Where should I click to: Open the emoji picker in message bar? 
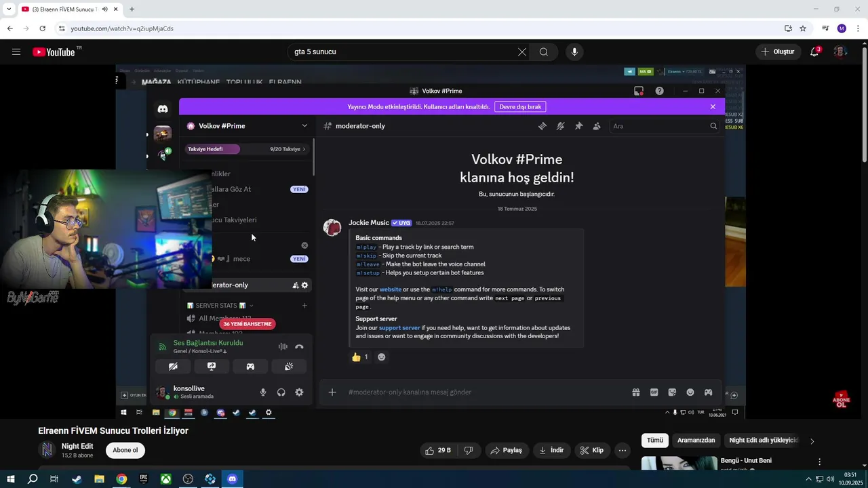[690, 392]
